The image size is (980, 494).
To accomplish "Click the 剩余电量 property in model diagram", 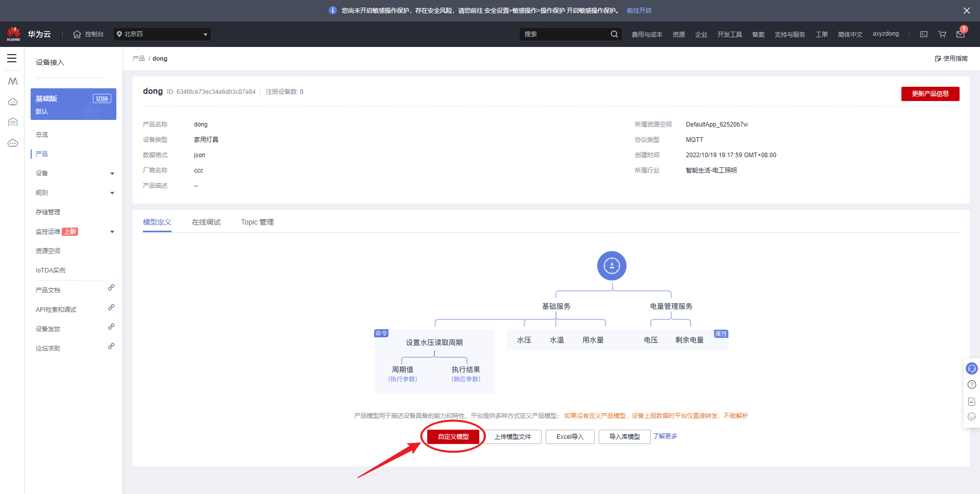I will pyautogui.click(x=690, y=340).
